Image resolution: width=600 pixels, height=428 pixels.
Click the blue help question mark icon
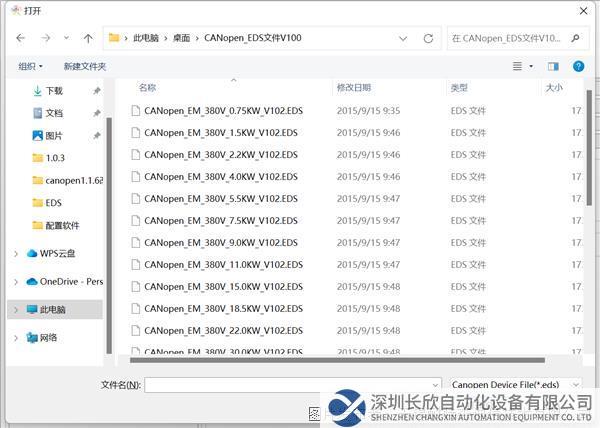tap(578, 66)
